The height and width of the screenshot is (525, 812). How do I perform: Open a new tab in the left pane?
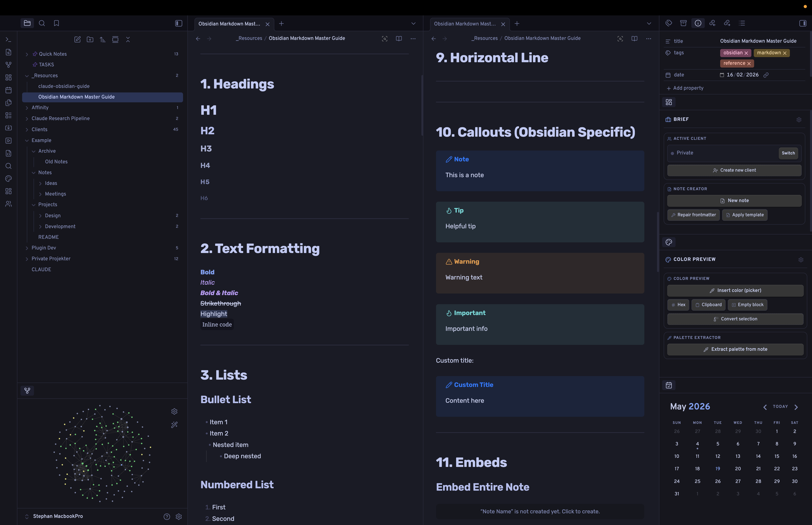[x=281, y=24]
